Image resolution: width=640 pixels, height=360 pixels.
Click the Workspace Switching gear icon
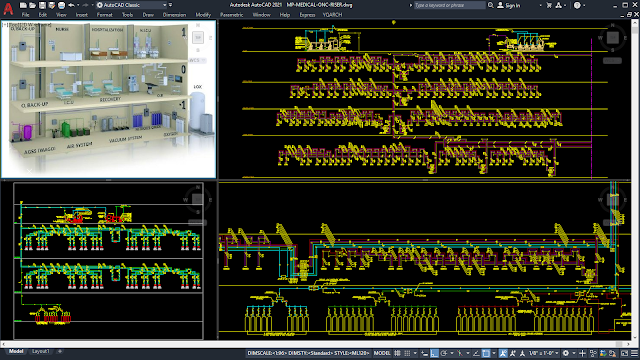(x=566, y=353)
